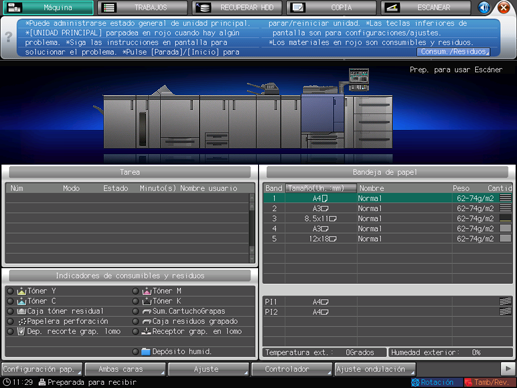Image resolution: width=517 pixels, height=388 pixels.
Task: Click the Humedad exterior field
Action: (450, 352)
